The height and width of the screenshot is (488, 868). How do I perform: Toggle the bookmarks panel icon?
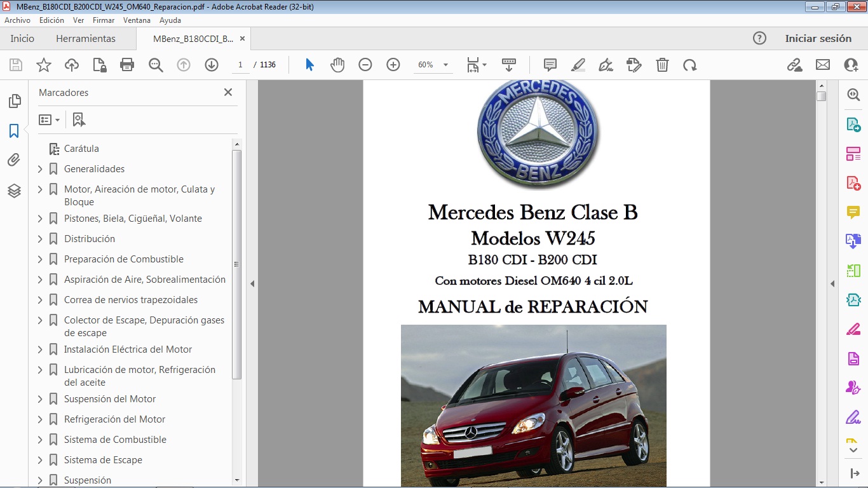[x=14, y=131]
